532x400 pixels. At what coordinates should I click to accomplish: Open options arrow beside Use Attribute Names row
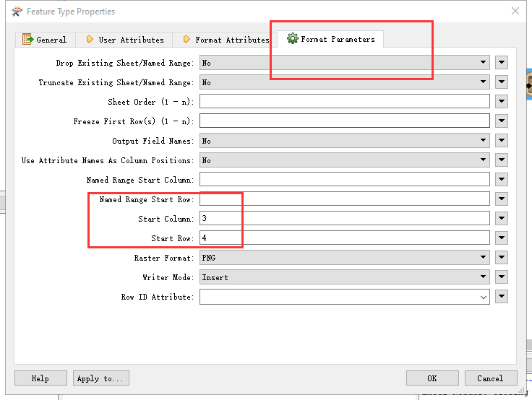tap(502, 160)
